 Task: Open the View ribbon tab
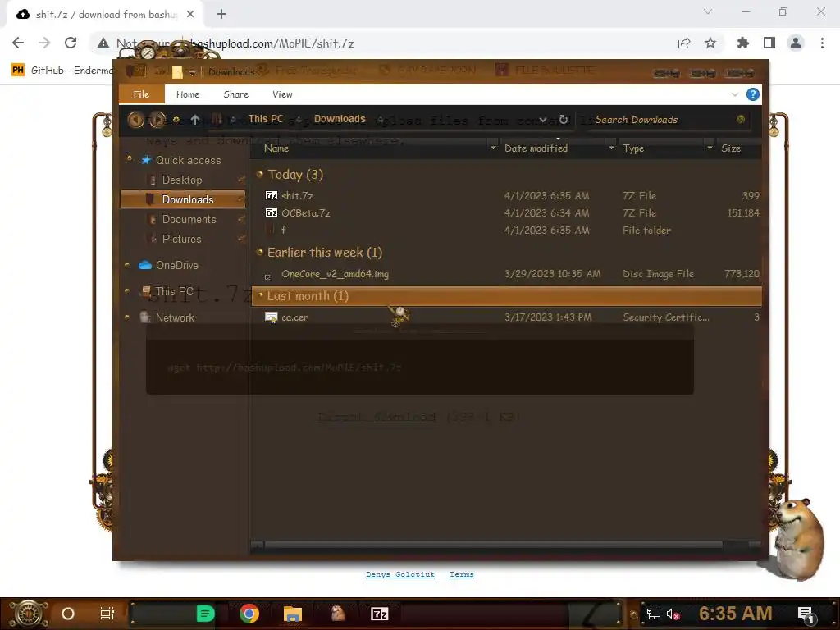tap(282, 94)
